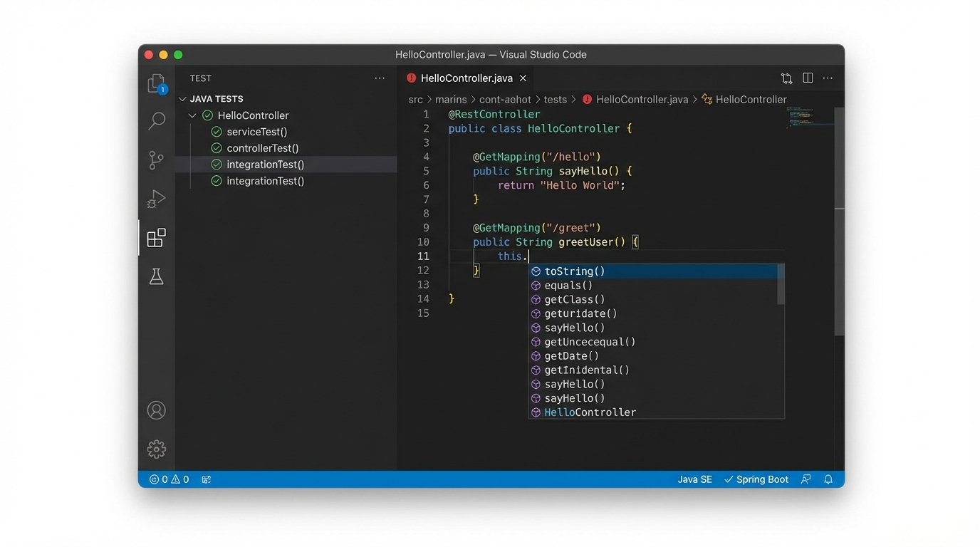The height and width of the screenshot is (547, 980).
Task: Open the Accounts icon
Action: pyautogui.click(x=156, y=410)
